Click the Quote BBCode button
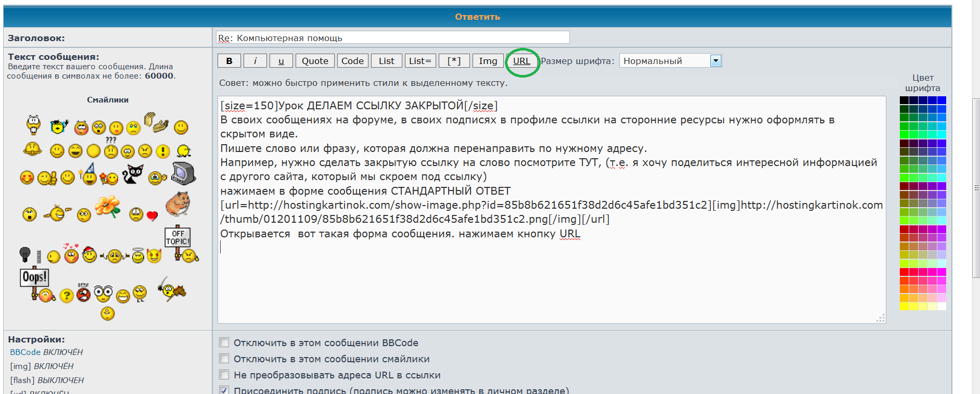Screen dimensions: 980x394 (x=315, y=61)
